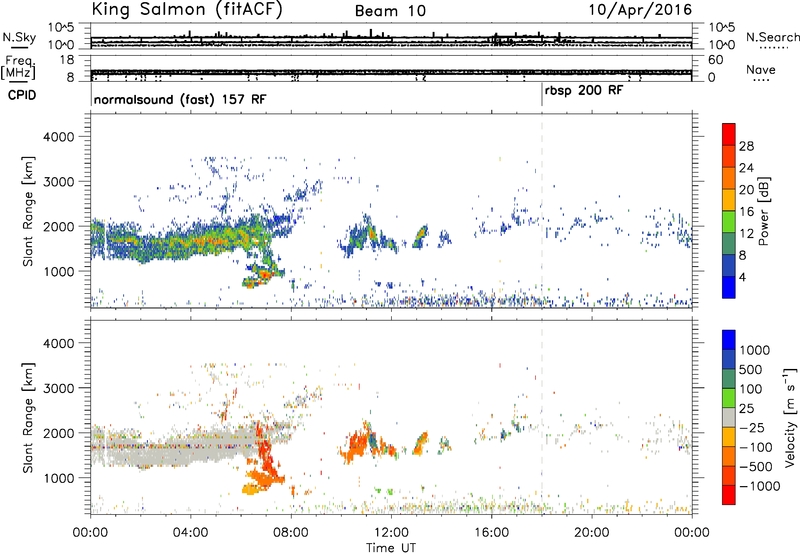
Task: Click the 'CPID' row label
Action: click(22, 95)
